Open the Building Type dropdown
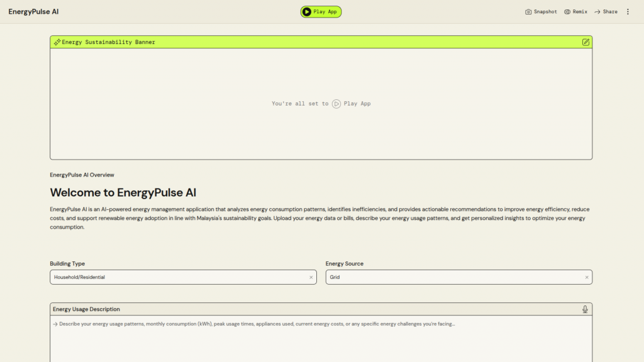The width and height of the screenshot is (644, 362). click(x=176, y=277)
